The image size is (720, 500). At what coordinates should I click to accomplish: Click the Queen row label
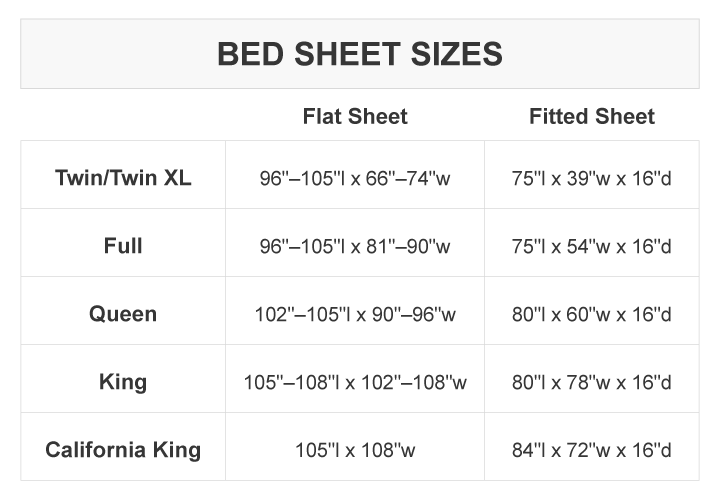tap(123, 314)
